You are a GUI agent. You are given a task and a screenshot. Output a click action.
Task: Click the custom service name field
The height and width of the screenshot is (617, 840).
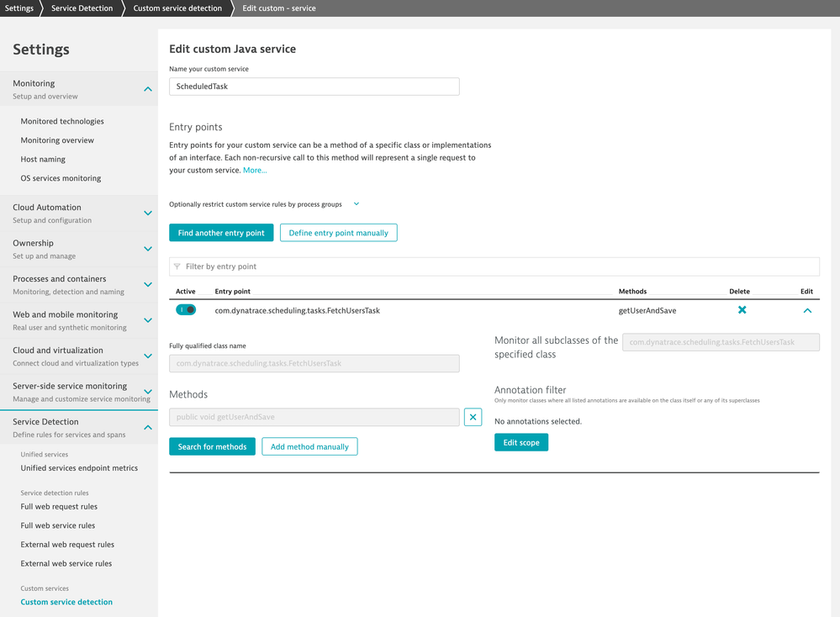tap(314, 87)
